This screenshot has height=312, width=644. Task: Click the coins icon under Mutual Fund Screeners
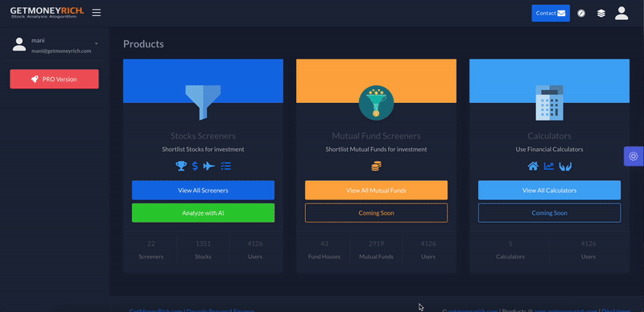point(376,166)
